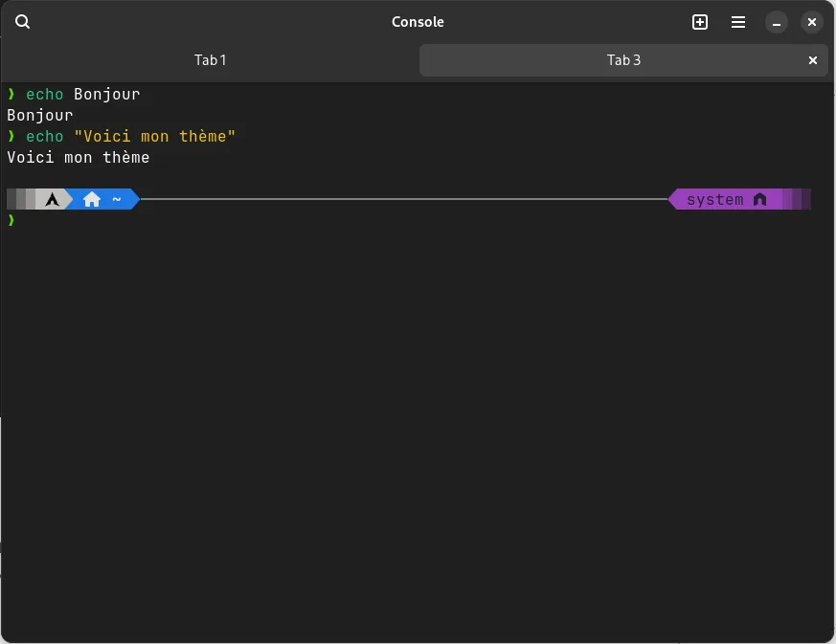Add a new tab with plus icon
836x644 pixels.
(699, 22)
